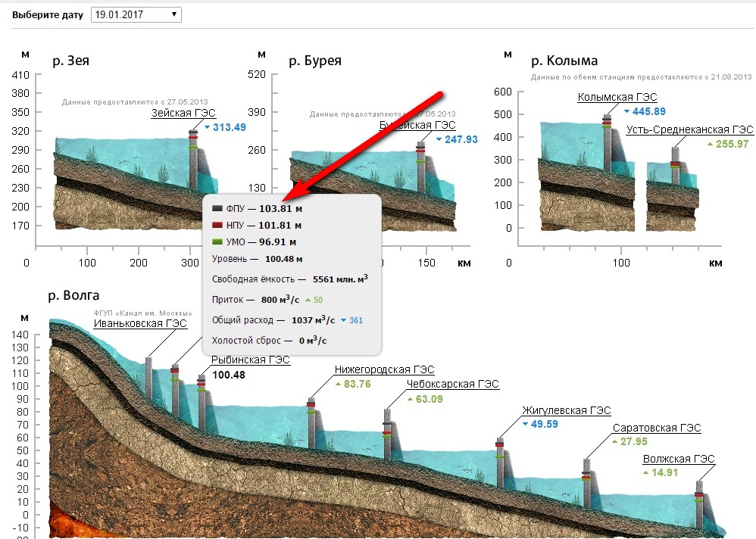Image resolution: width=756 pixels, height=539 pixels.
Task: Click the Зейская ГЭС station link
Action: coord(183,113)
